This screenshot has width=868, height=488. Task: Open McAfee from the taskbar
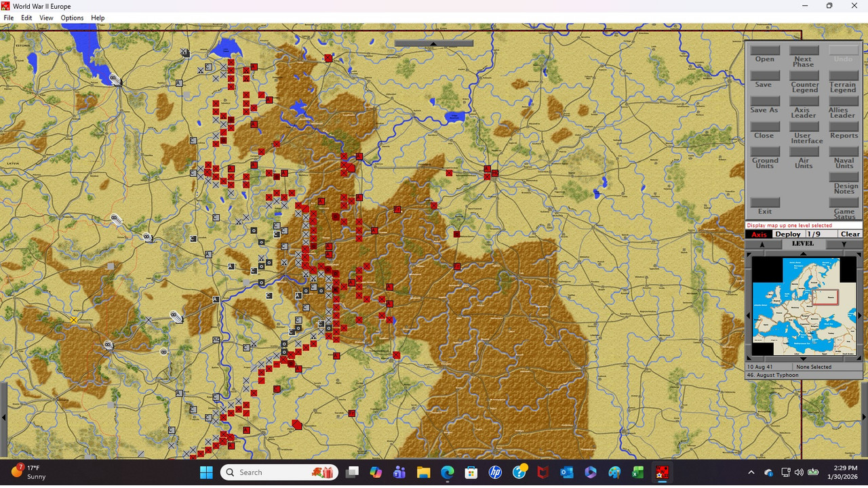click(543, 472)
